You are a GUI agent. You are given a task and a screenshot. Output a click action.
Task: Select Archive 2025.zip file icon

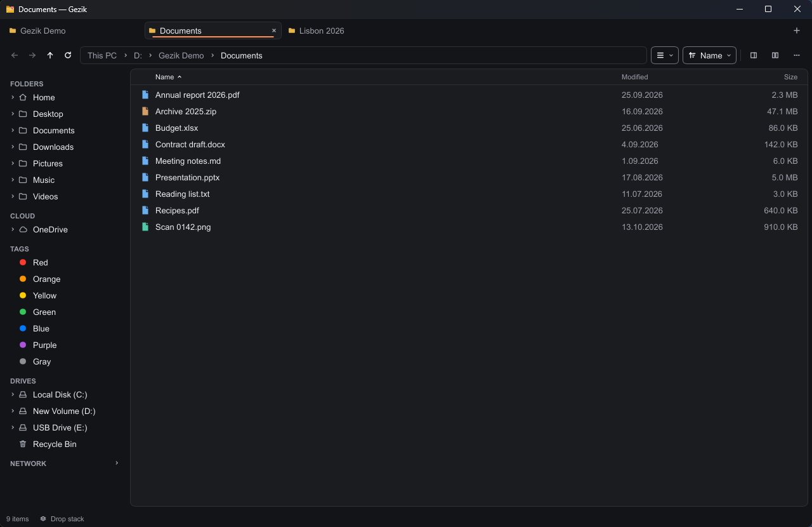click(145, 111)
